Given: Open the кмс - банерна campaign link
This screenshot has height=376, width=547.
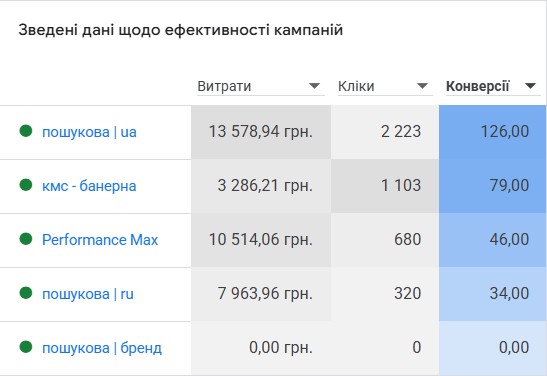Looking at the screenshot, I should [x=89, y=186].
